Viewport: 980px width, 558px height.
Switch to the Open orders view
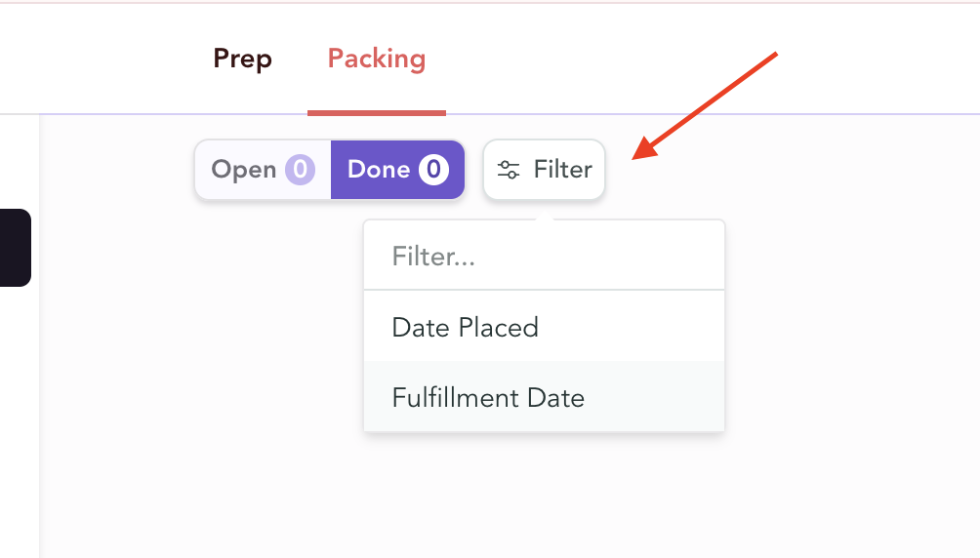point(263,170)
